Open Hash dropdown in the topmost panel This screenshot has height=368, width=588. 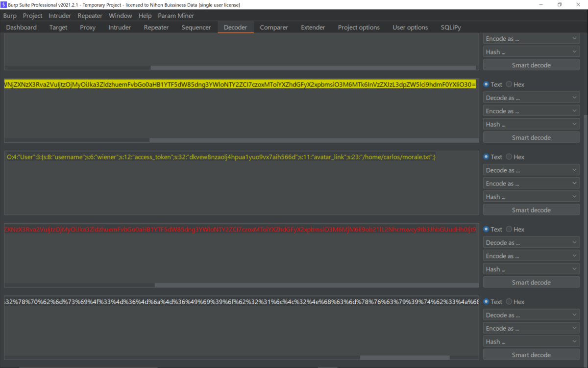531,52
